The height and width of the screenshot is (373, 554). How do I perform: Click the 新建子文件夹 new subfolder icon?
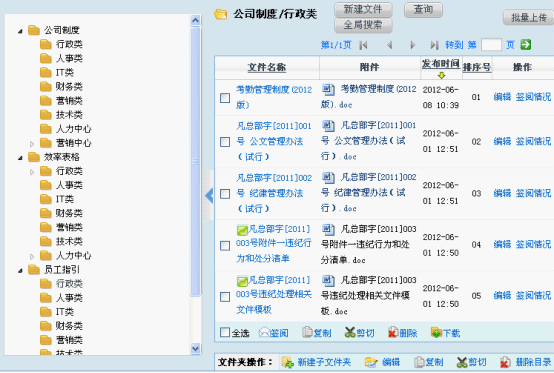288,362
